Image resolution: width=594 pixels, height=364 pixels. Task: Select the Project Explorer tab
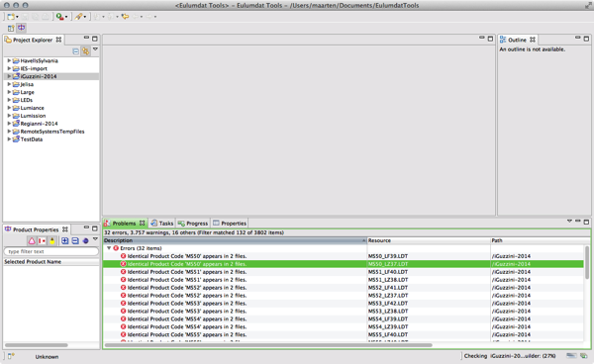(33, 40)
